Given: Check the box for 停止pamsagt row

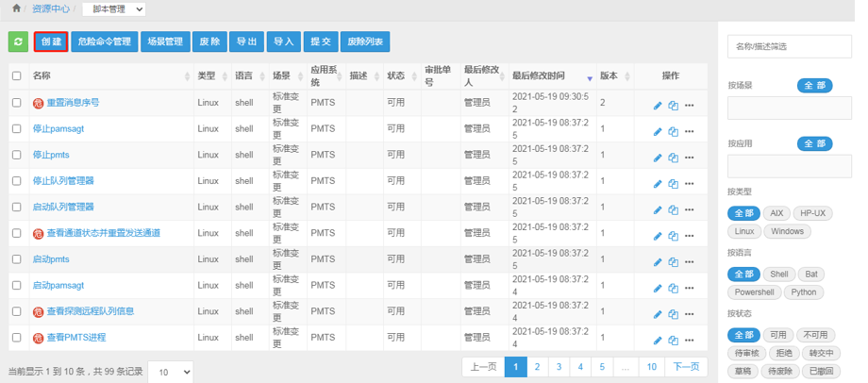Looking at the screenshot, I should 17,129.
